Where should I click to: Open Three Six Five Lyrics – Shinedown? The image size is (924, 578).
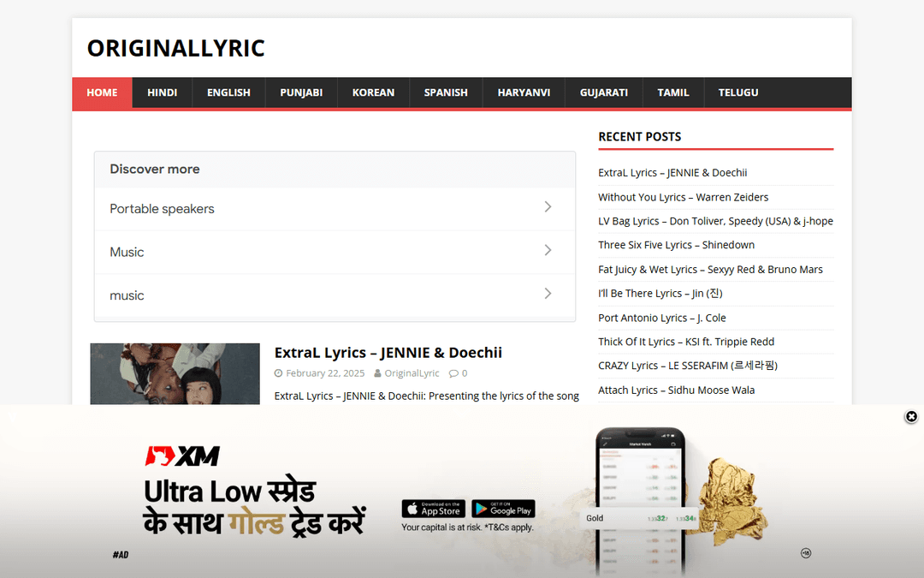[x=676, y=245]
